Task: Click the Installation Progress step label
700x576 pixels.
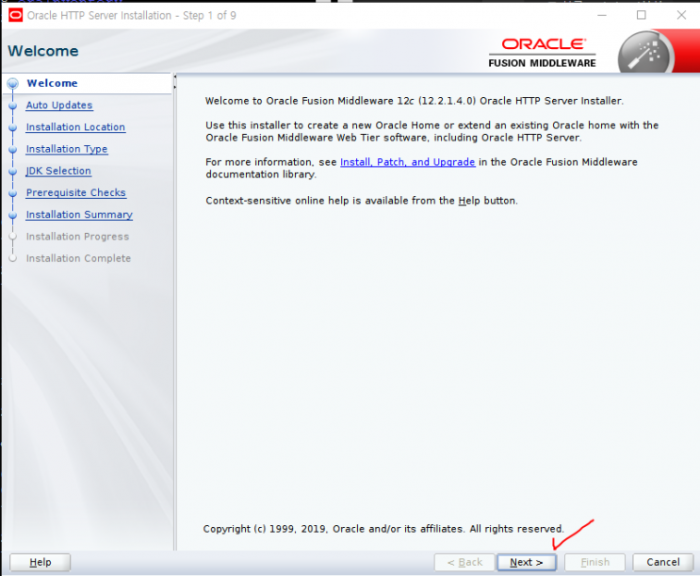Action: pyautogui.click(x=77, y=236)
